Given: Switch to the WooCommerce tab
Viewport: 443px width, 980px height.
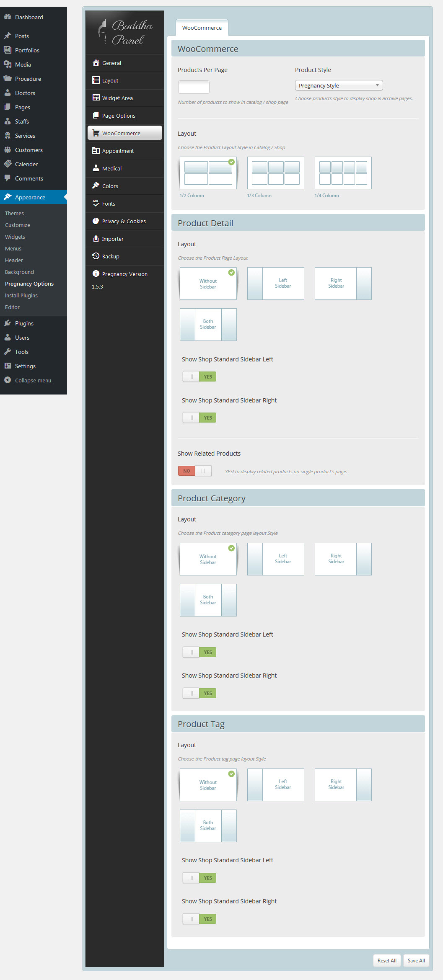Looking at the screenshot, I should 202,28.
